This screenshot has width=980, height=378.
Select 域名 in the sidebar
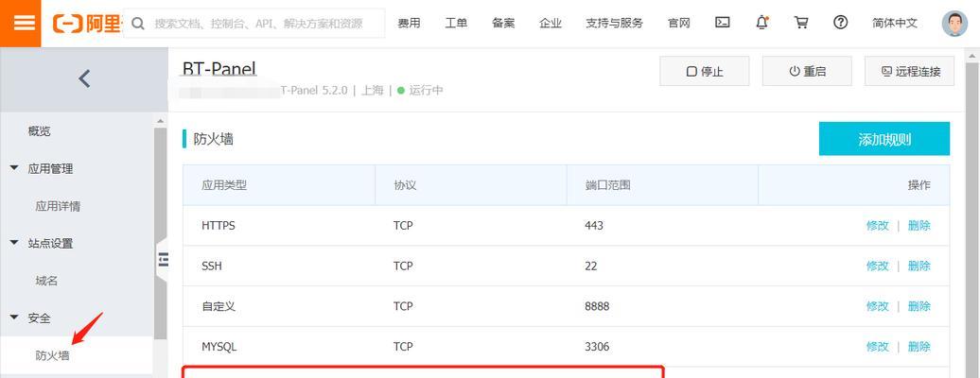pos(47,282)
